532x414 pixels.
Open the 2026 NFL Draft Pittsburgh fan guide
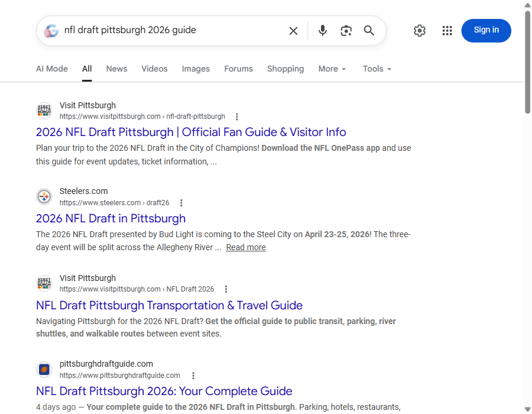click(x=191, y=132)
